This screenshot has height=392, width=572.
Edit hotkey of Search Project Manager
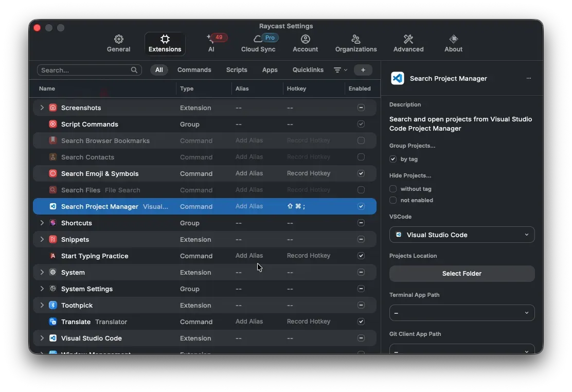click(296, 206)
